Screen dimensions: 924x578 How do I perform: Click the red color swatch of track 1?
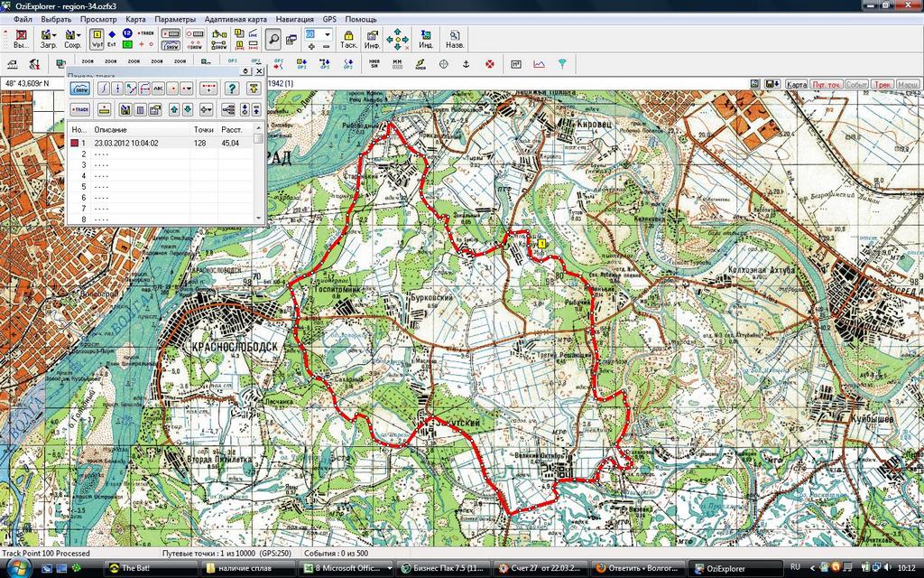[75, 143]
